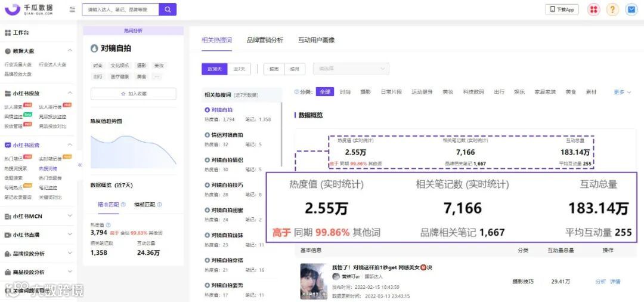Toggle the sidebar menu fold icon beside logo

(72, 9)
